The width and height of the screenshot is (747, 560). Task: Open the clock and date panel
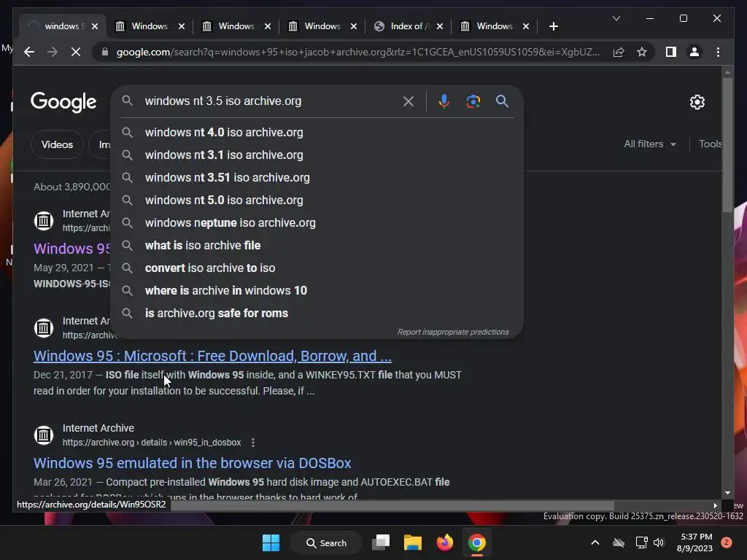[x=694, y=542]
